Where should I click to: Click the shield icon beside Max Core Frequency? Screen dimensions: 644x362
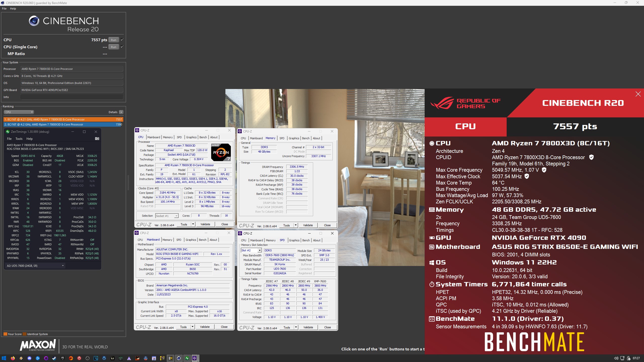tap(544, 170)
